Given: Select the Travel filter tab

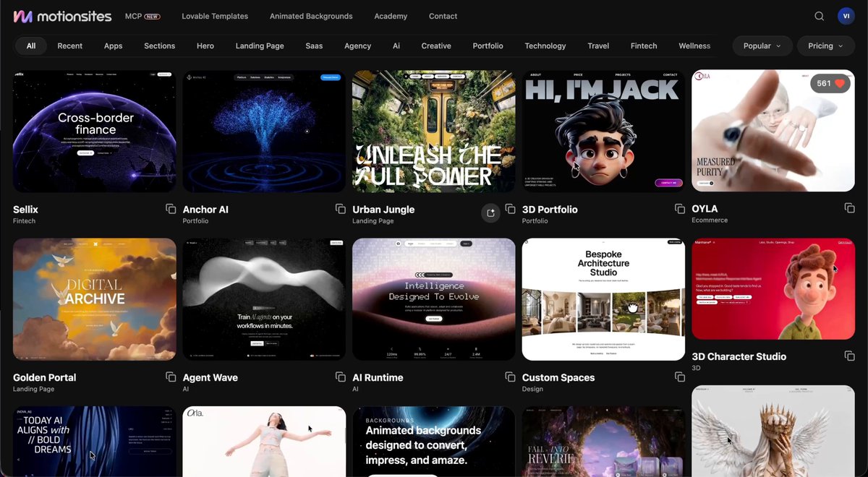Looking at the screenshot, I should [x=598, y=46].
